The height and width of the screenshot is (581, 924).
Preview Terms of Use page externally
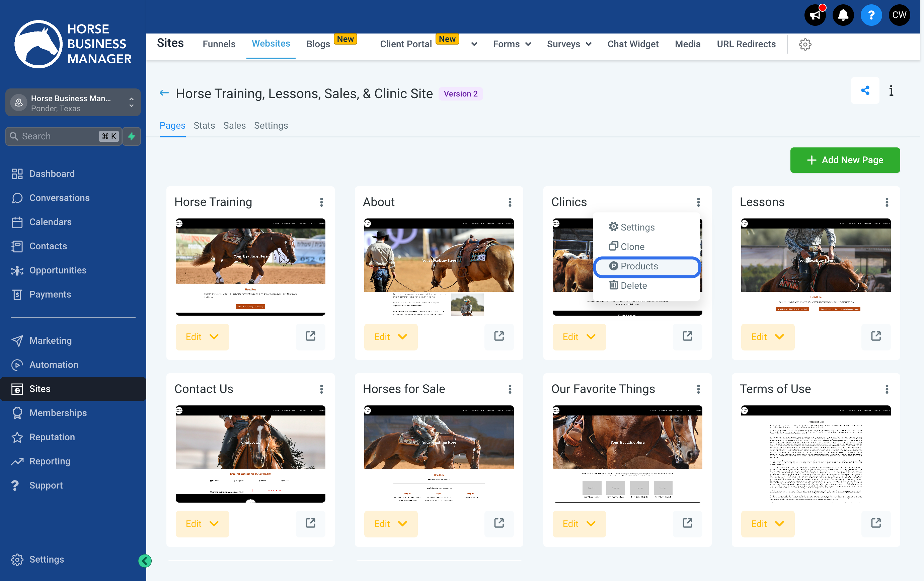[876, 523]
